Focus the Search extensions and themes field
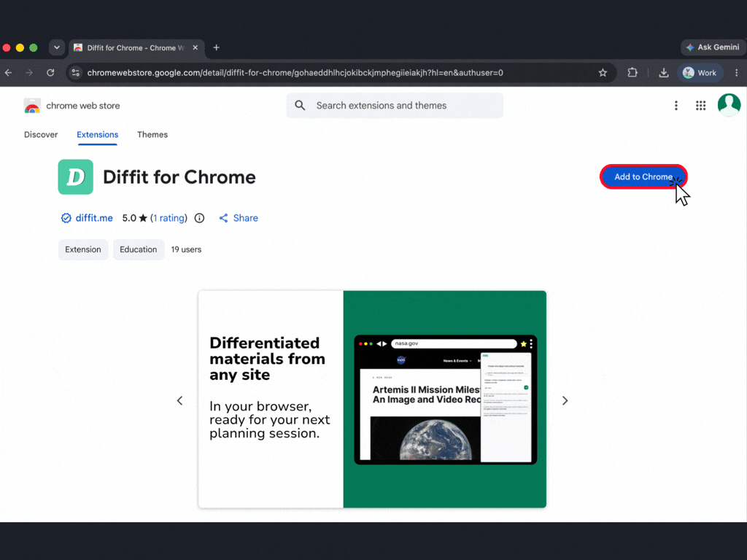The height and width of the screenshot is (560, 747). [395, 105]
